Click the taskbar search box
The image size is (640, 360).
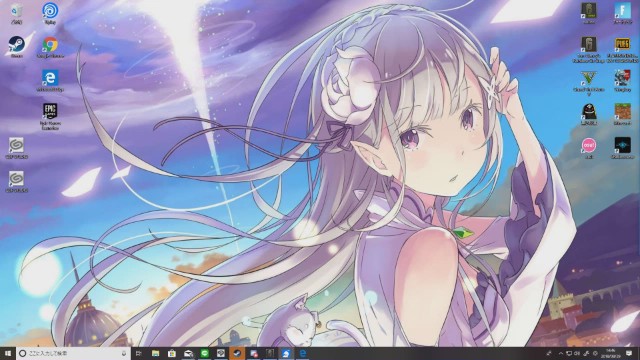(73, 353)
